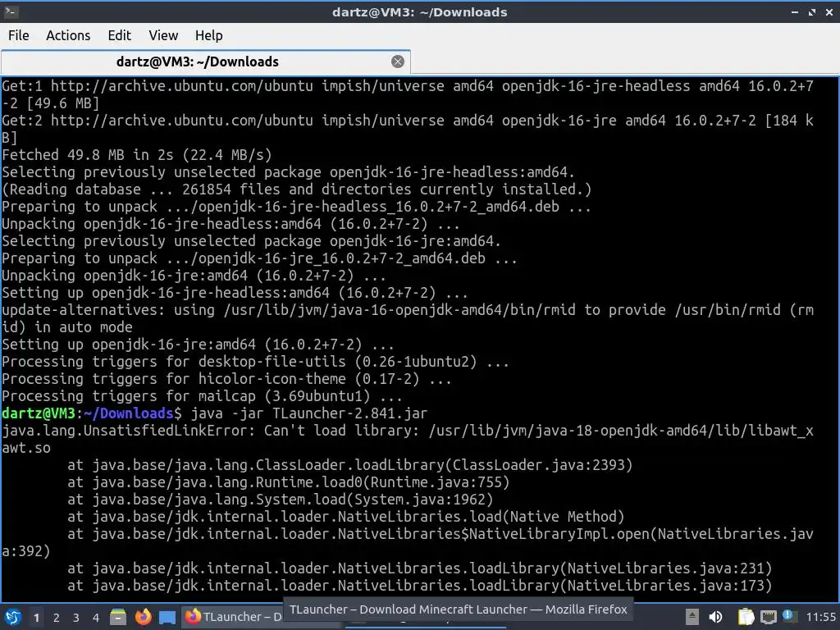
Task: Open the Edit menu
Action: (119, 35)
